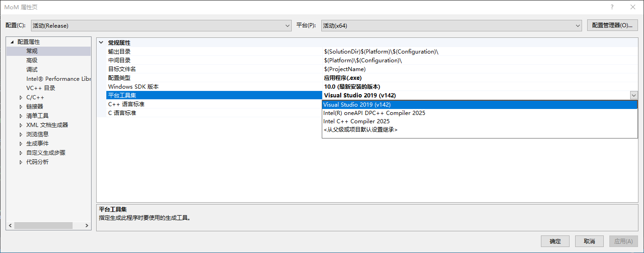The width and height of the screenshot is (644, 253).
Task: Expand the 自定义生成步骤 node arrow
Action: click(x=21, y=153)
